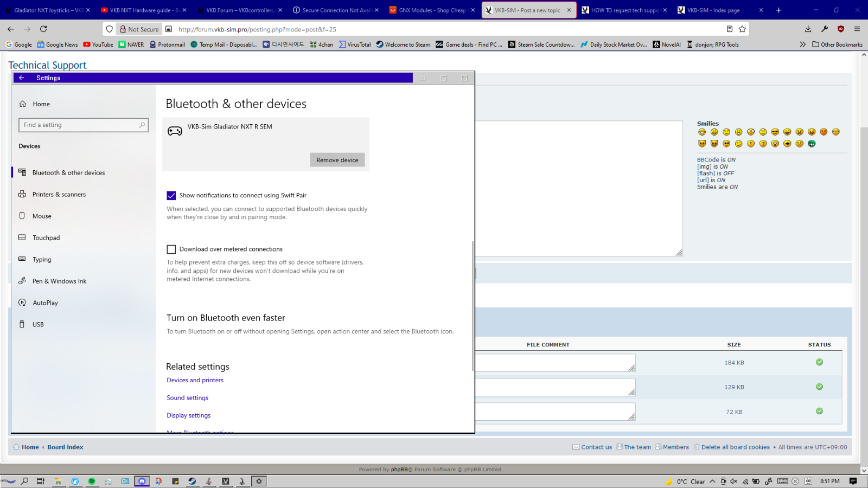Select Bluetooth & other devices in sidebar
This screenshot has height=488, width=868.
click(68, 173)
